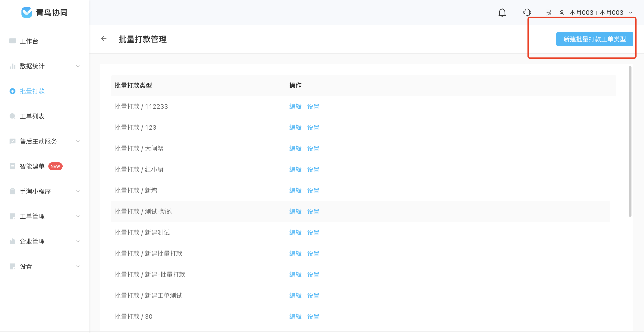Expand the 售后主动服务 chevron
The image size is (644, 333).
click(x=78, y=141)
